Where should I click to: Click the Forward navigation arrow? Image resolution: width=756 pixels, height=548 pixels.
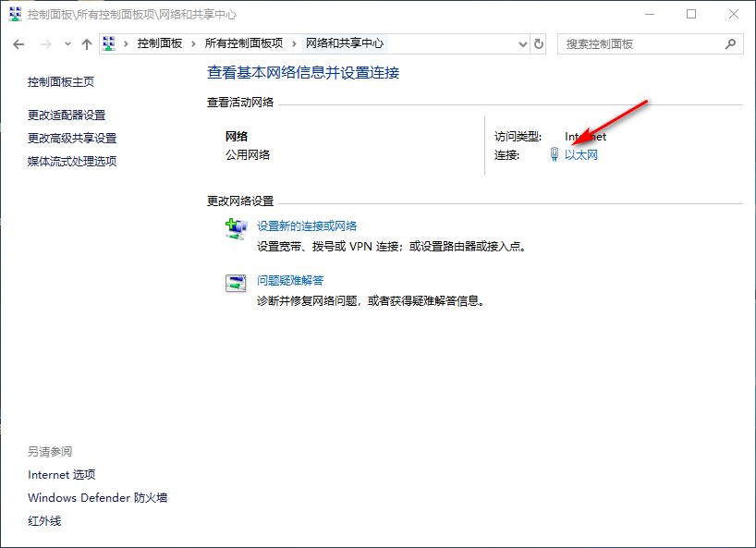[43, 44]
